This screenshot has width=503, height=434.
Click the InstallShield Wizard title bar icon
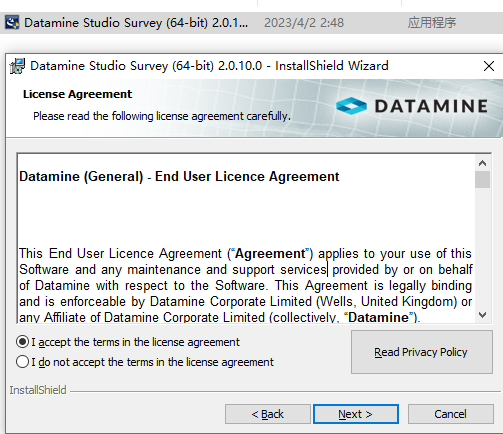(17, 66)
